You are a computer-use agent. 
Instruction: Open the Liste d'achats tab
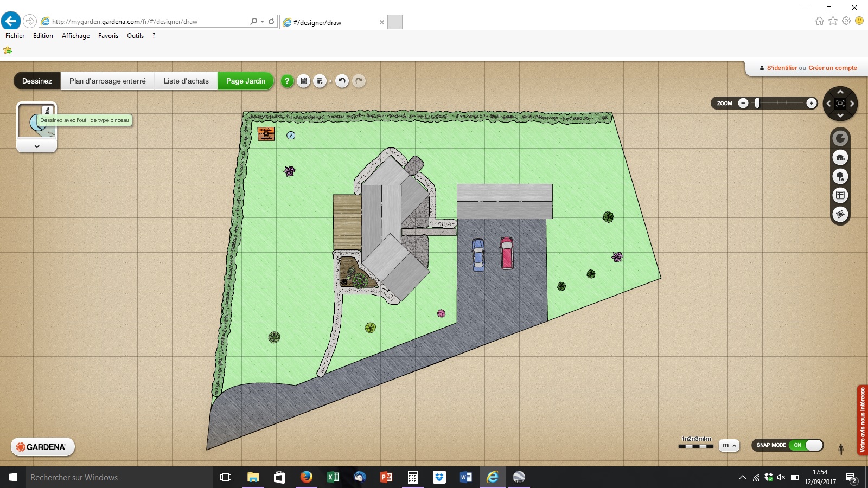coord(186,81)
